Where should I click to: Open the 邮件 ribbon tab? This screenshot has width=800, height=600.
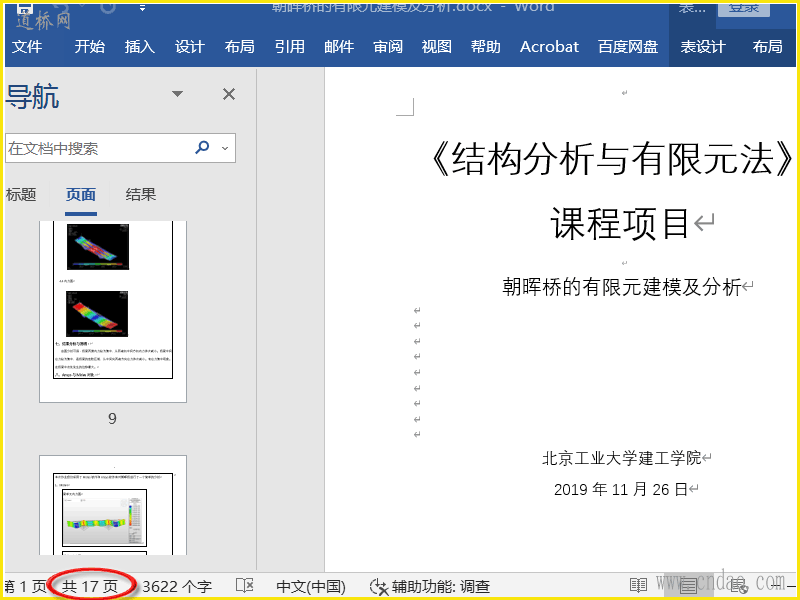[x=339, y=47]
